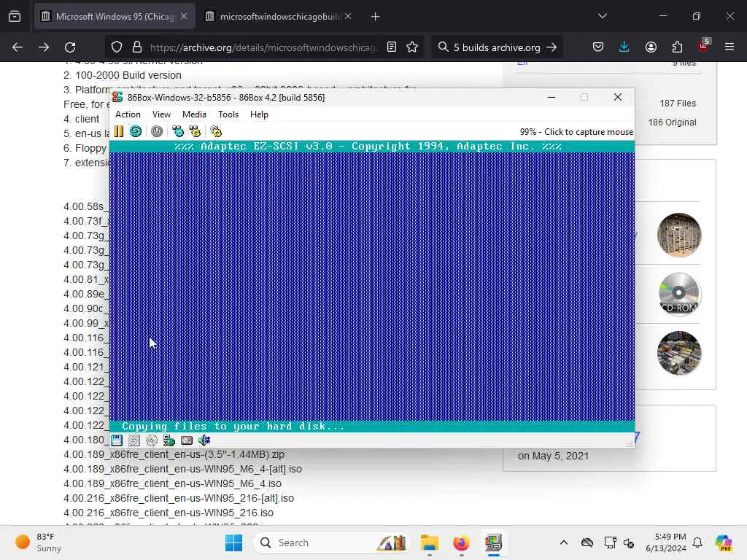Open the Firefox extensions puzzle icon
This screenshot has height=560, width=747.
click(677, 47)
